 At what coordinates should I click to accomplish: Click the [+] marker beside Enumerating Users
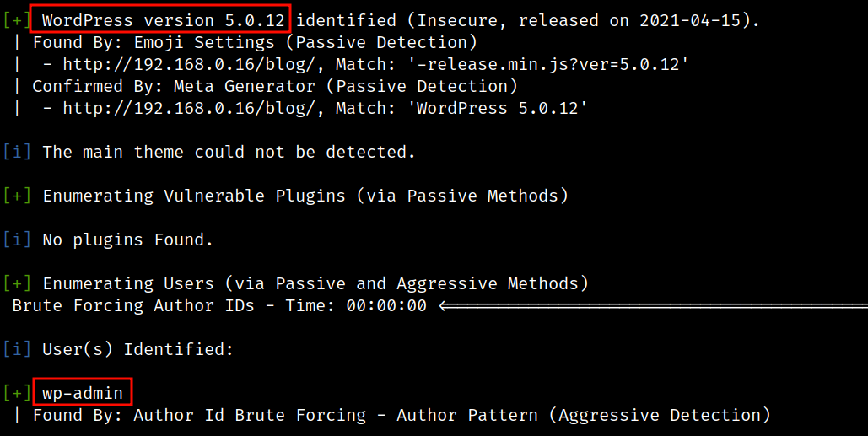[17, 283]
